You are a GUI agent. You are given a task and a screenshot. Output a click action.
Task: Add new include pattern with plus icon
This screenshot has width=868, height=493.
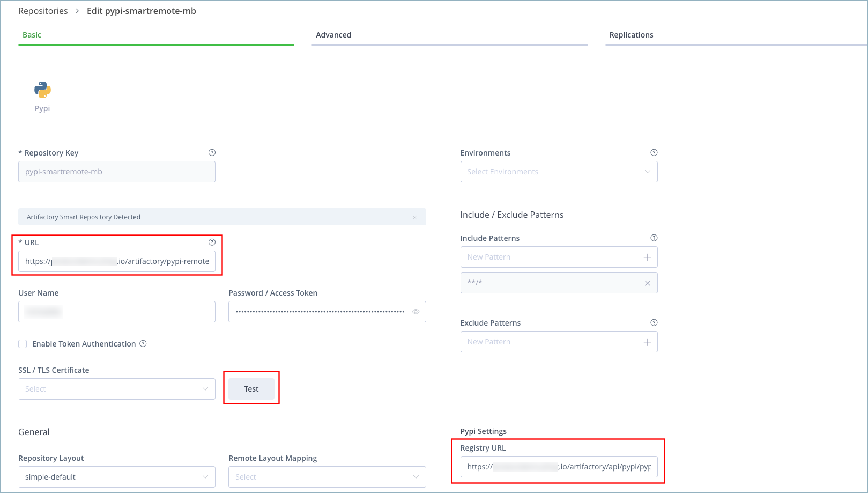point(647,257)
